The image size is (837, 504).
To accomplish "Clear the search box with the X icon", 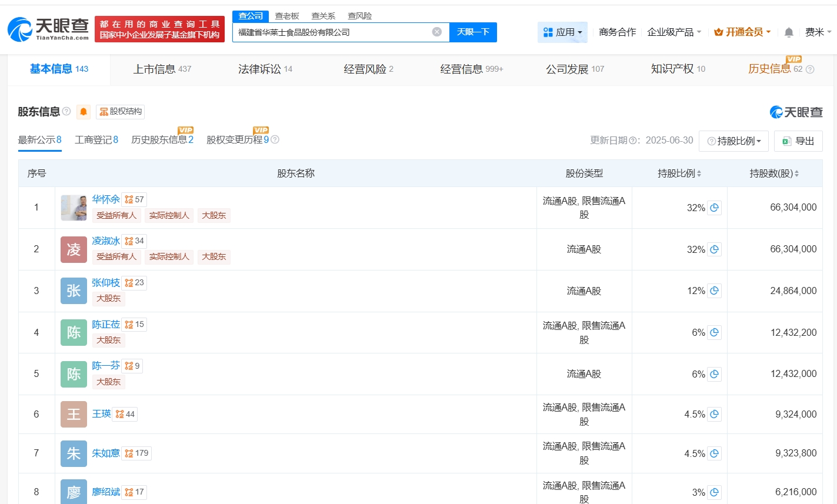I will (436, 32).
